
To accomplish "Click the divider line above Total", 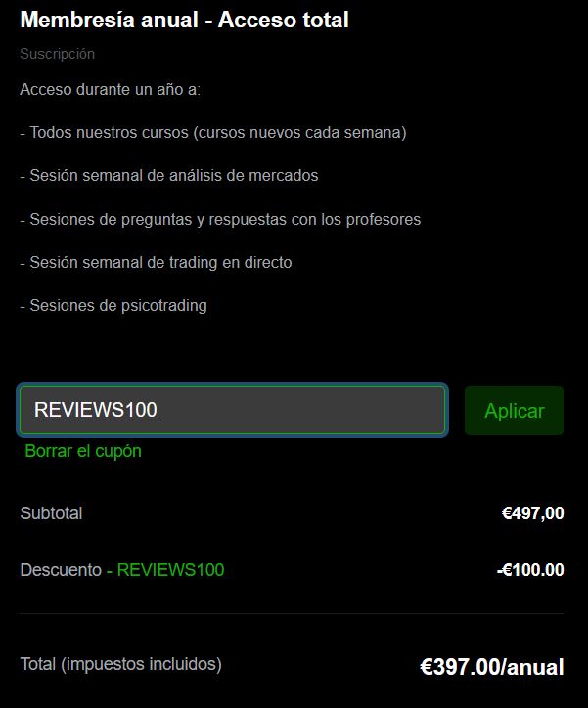I will [x=292, y=613].
